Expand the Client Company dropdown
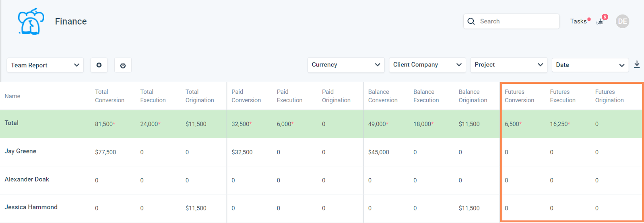 [x=427, y=65]
